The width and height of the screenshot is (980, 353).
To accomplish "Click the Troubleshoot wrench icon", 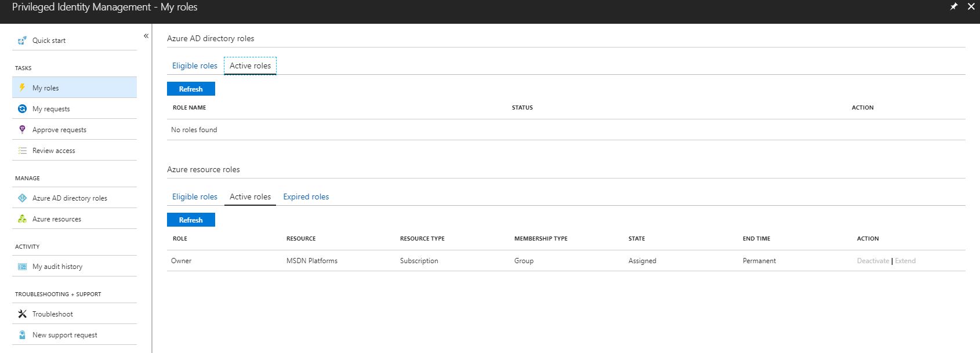I will click(x=22, y=314).
